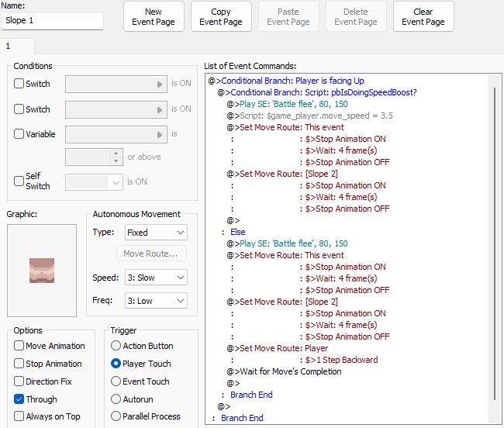The width and height of the screenshot is (504, 428).
Task: Enable the second Switch condition checkbox
Action: [19, 109]
